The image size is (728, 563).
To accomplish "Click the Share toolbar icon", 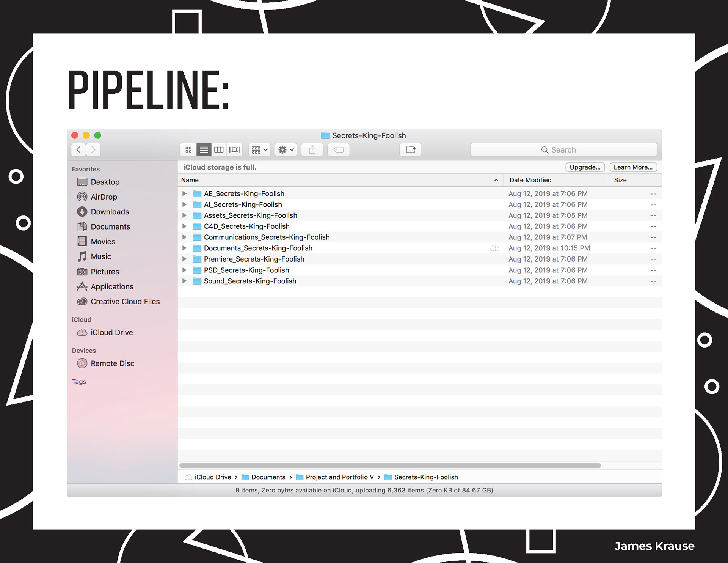I will point(312,150).
